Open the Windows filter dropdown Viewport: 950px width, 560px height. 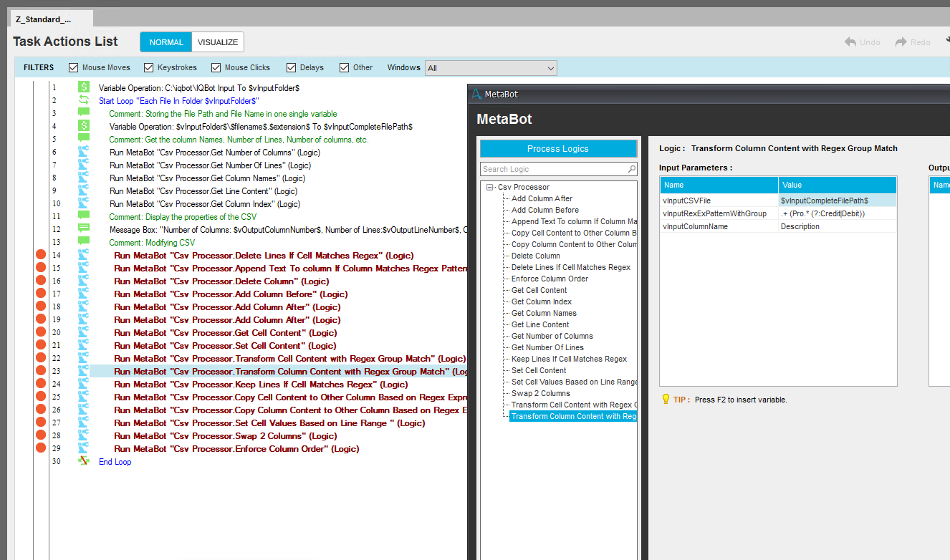tap(550, 68)
